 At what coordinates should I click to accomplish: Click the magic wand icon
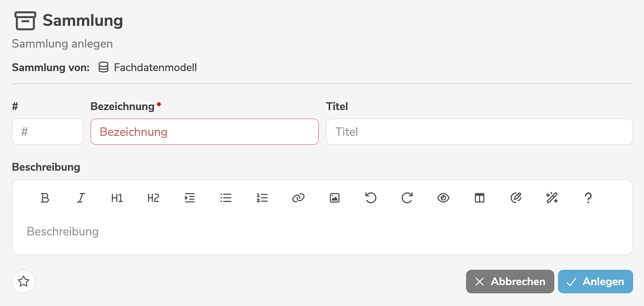click(x=552, y=198)
